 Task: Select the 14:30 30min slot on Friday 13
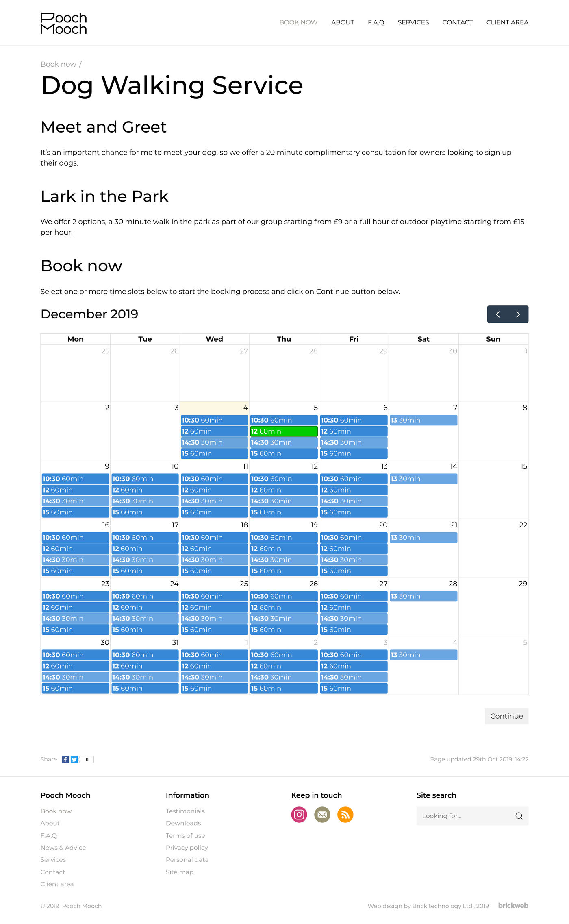[x=354, y=501]
